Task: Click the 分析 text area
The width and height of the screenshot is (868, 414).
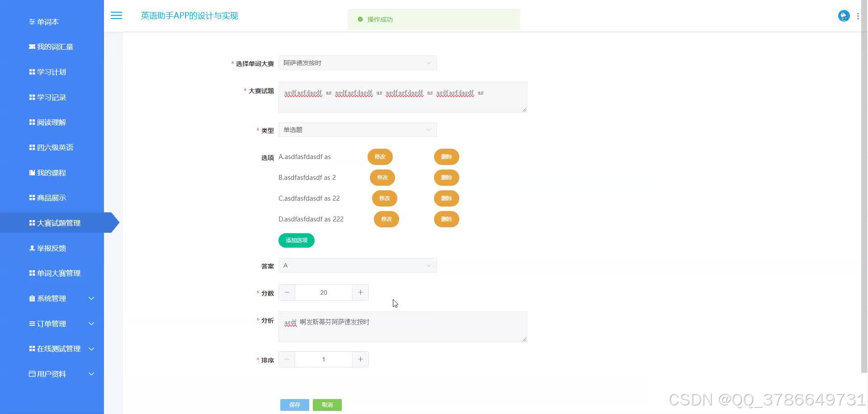Action: 403,327
